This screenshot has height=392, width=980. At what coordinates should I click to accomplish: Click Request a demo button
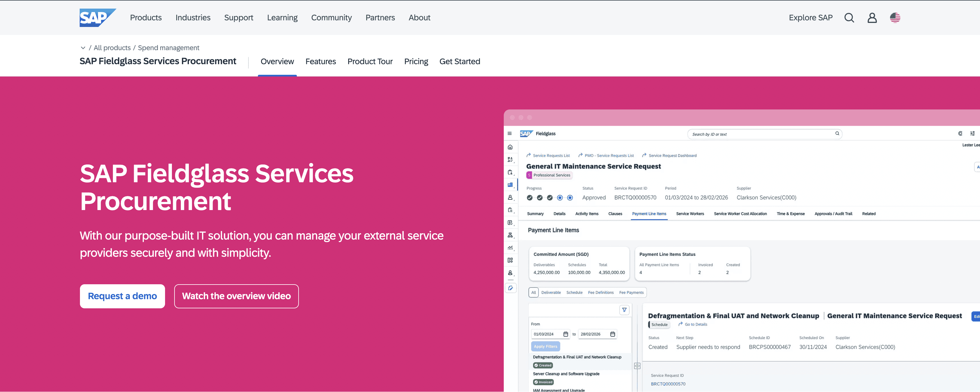tap(122, 296)
